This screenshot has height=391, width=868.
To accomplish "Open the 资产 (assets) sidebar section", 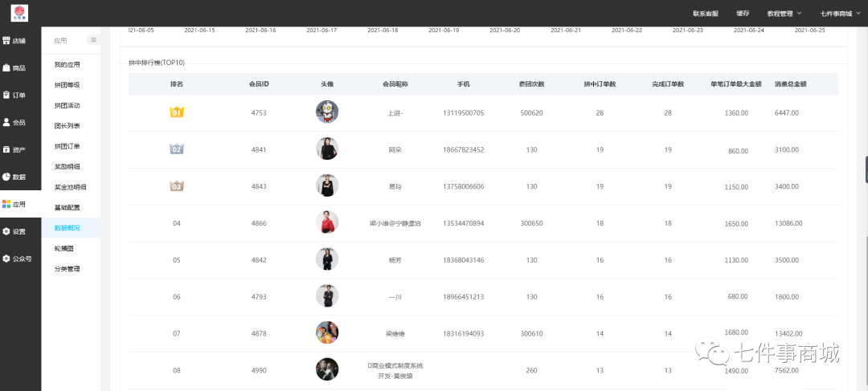I will tap(14, 149).
